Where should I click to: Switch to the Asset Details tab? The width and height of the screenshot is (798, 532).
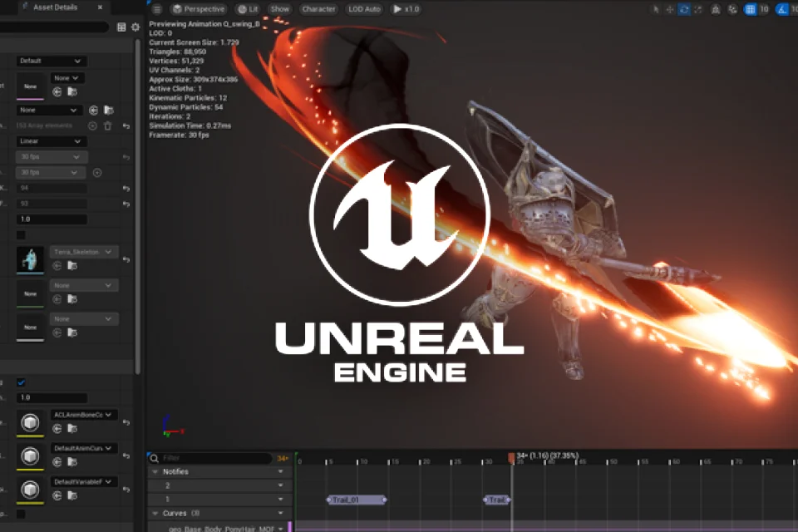55,7
